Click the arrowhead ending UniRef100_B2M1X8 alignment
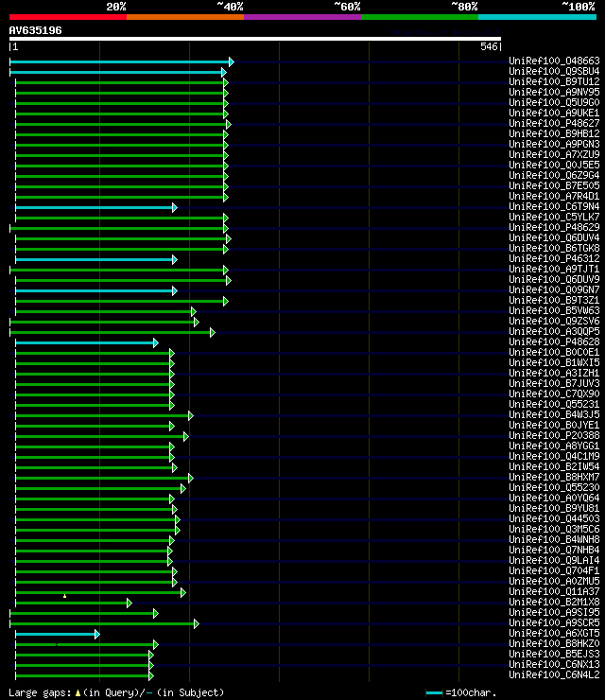The image size is (605, 700). 130,604
